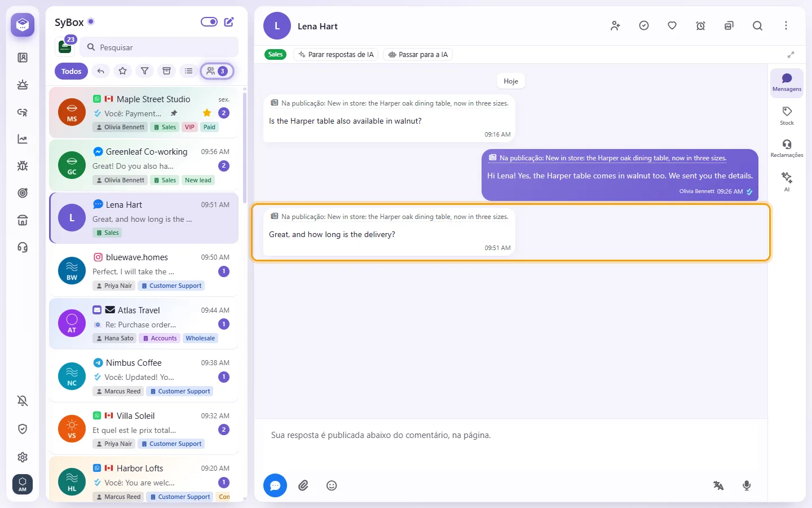Image resolution: width=812 pixels, height=508 pixels.
Task: Open the Reclamações side tab
Action: 787,148
